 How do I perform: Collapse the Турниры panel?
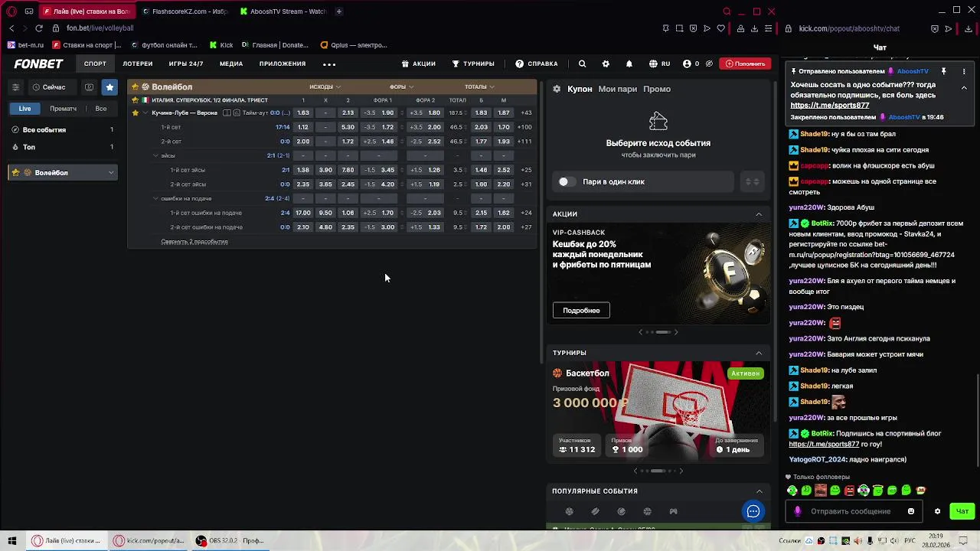(x=759, y=353)
